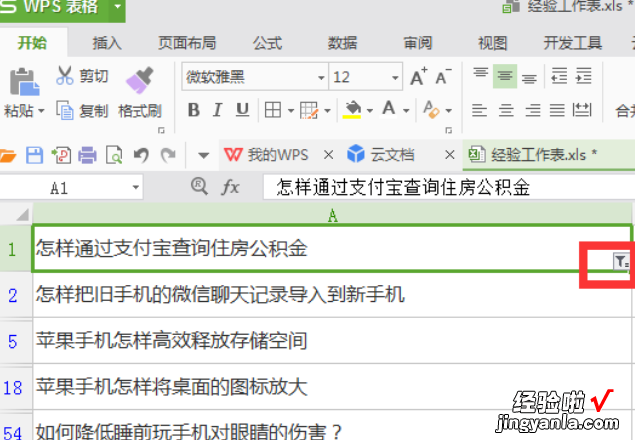Toggle bottom vertical alignment

pyautogui.click(x=529, y=77)
